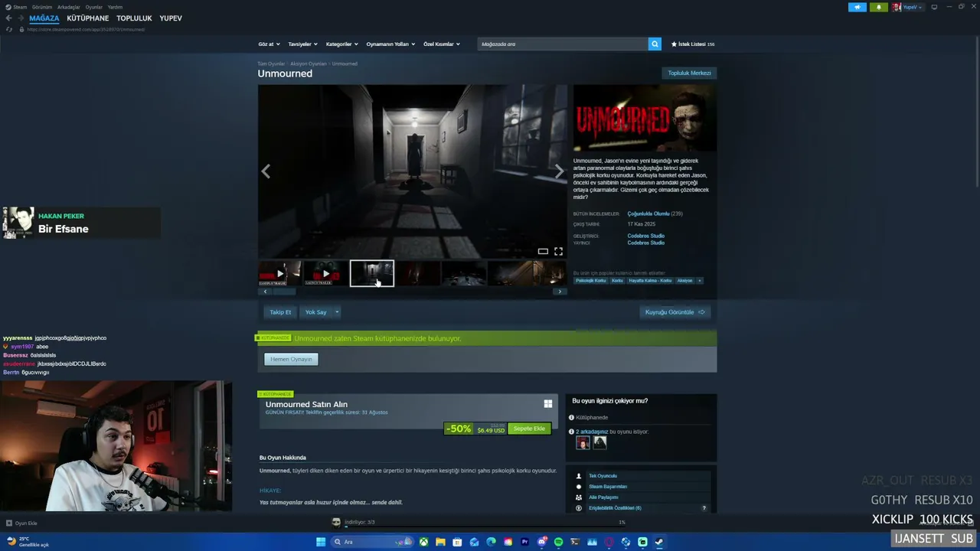
Task: Toggle theater mode on media viewer
Action: click(543, 251)
